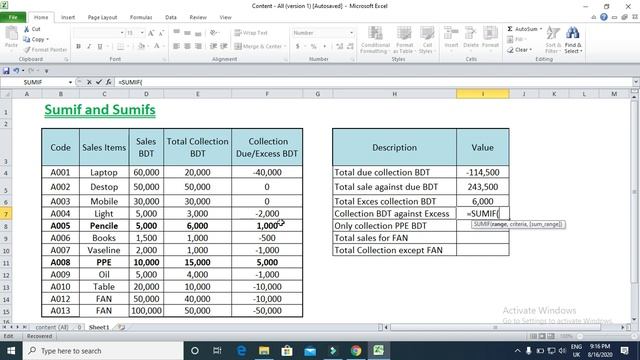Switch to the Page Layout tab
This screenshot has width=640, height=360.
point(102,17)
